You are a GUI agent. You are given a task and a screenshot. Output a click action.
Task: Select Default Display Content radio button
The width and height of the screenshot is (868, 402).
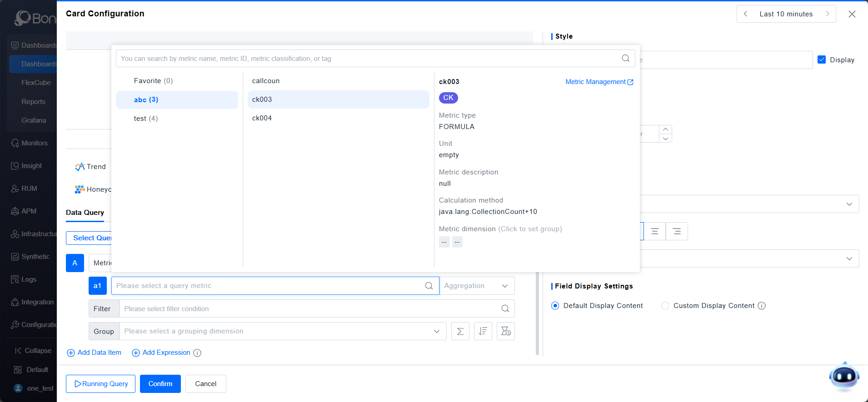[x=555, y=306]
